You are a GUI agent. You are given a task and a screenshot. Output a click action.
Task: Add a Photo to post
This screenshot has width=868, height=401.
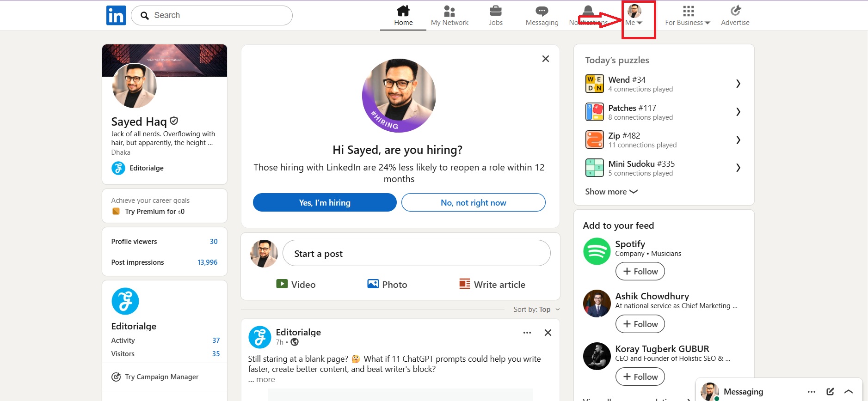[387, 285]
